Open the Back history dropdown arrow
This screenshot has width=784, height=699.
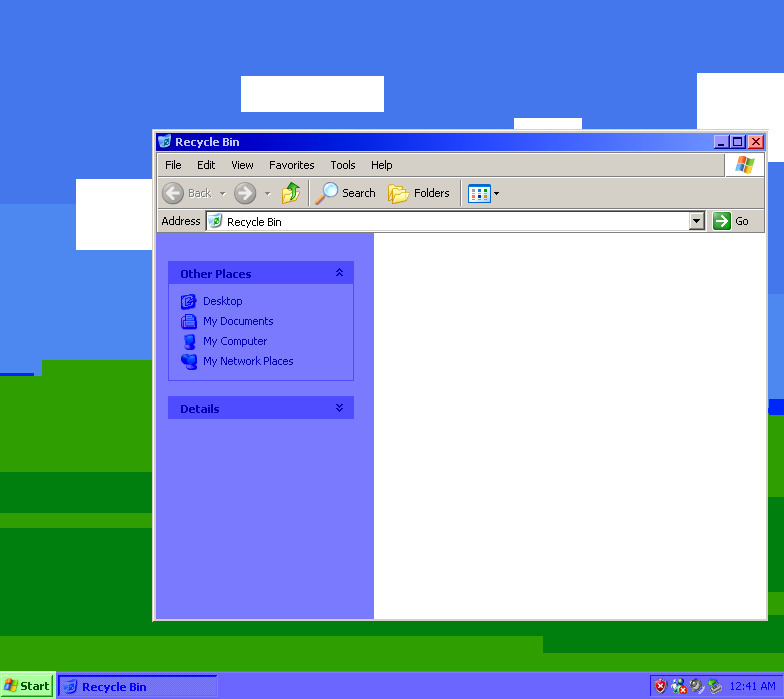click(222, 194)
